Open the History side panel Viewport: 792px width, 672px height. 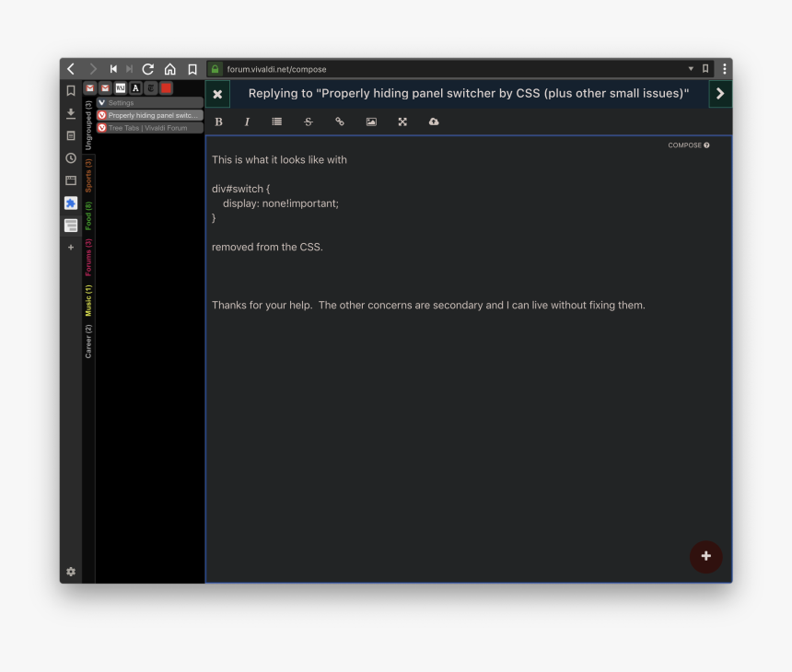[x=71, y=158]
